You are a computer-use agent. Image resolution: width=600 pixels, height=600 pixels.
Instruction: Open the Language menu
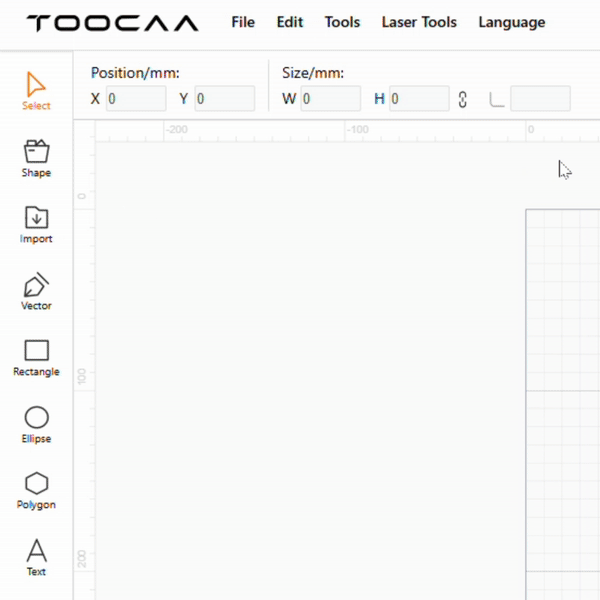(x=512, y=22)
